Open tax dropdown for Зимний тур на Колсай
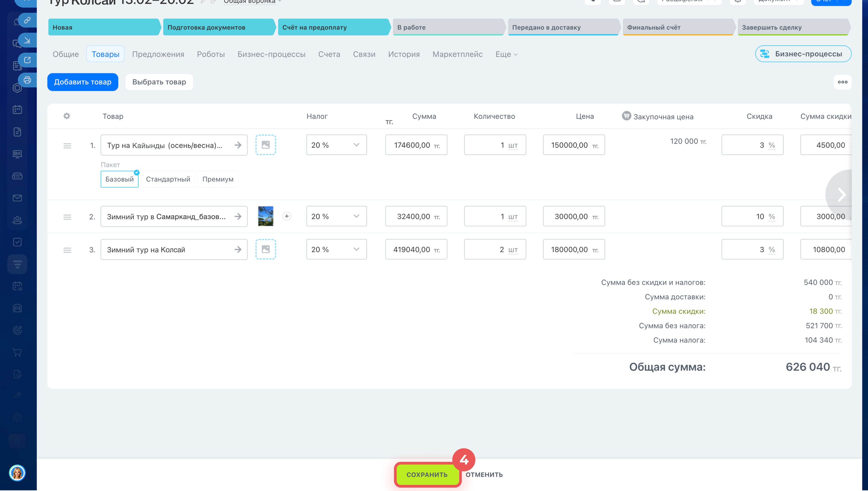This screenshot has width=868, height=491. 336,249
